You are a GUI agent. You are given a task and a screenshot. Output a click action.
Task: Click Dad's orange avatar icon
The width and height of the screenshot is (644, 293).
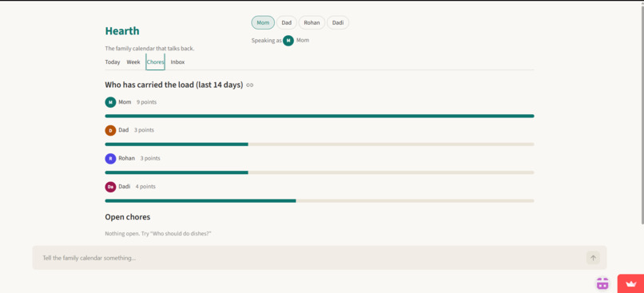110,130
